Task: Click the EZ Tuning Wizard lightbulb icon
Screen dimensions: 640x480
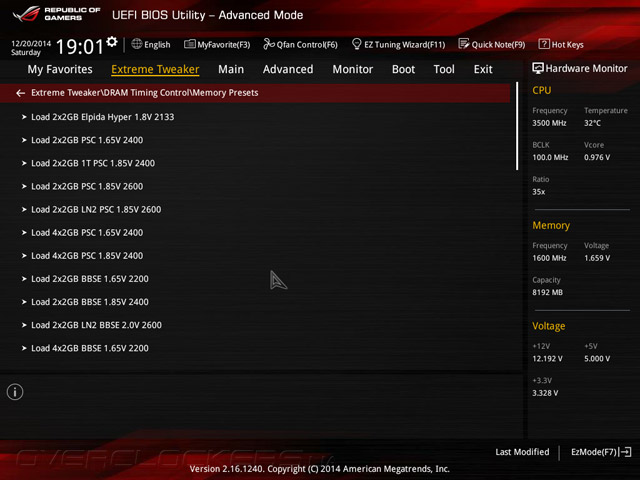Action: (x=356, y=44)
